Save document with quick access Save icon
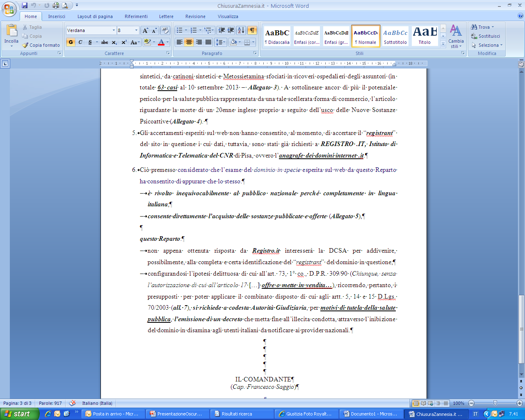This screenshot has height=420, width=525. point(25,5)
